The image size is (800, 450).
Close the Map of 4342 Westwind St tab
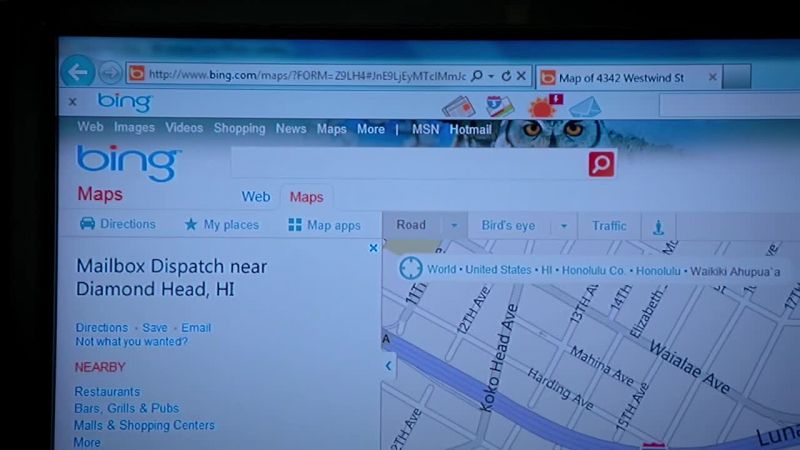coord(713,78)
